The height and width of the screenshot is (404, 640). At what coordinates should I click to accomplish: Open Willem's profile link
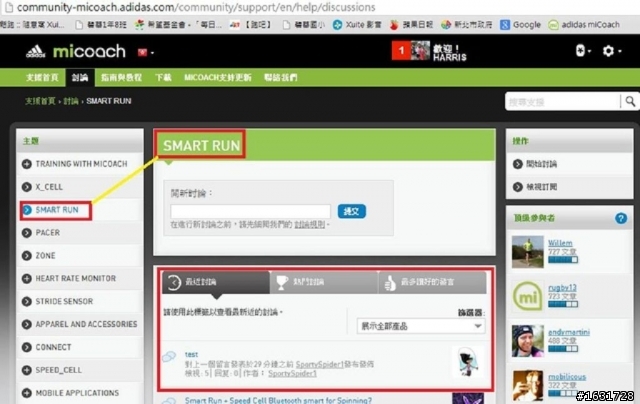pos(560,243)
